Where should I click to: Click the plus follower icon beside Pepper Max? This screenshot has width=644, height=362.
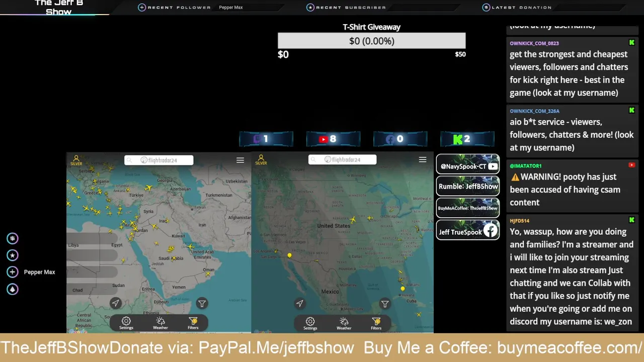[13, 272]
